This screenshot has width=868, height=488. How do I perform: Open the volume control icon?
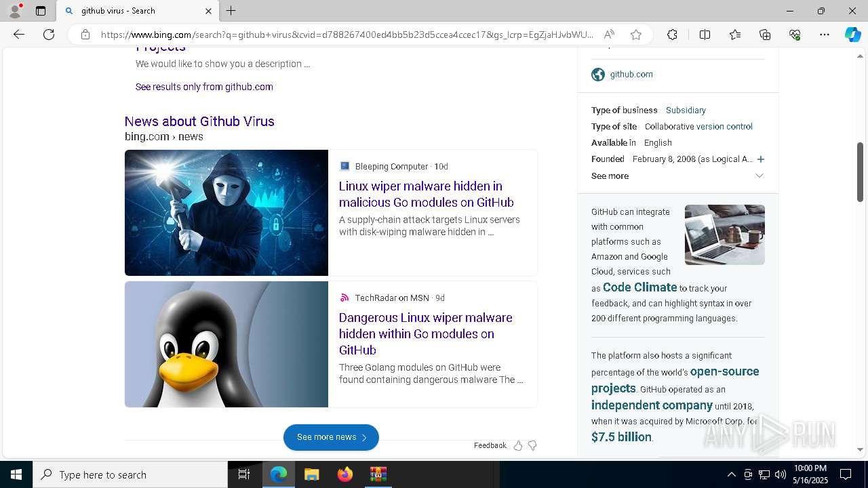780,474
